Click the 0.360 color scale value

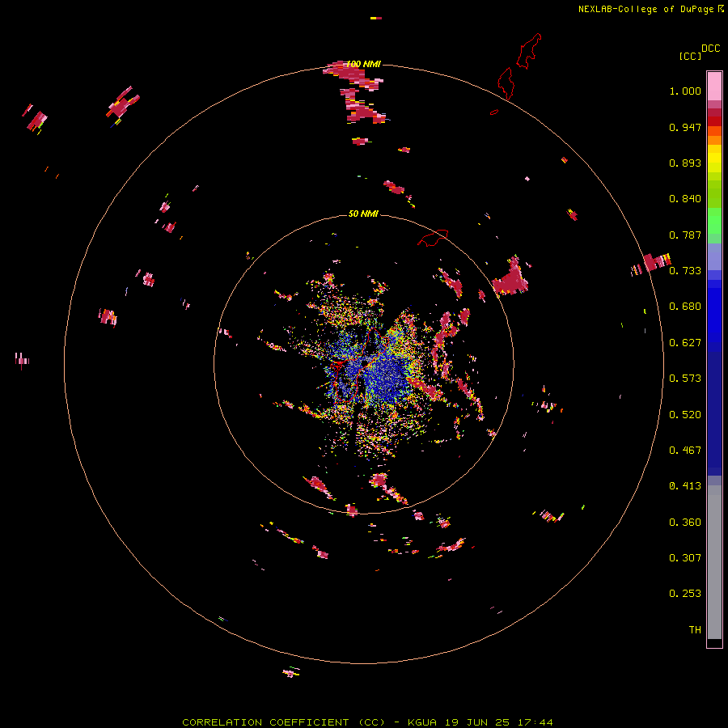tap(685, 523)
